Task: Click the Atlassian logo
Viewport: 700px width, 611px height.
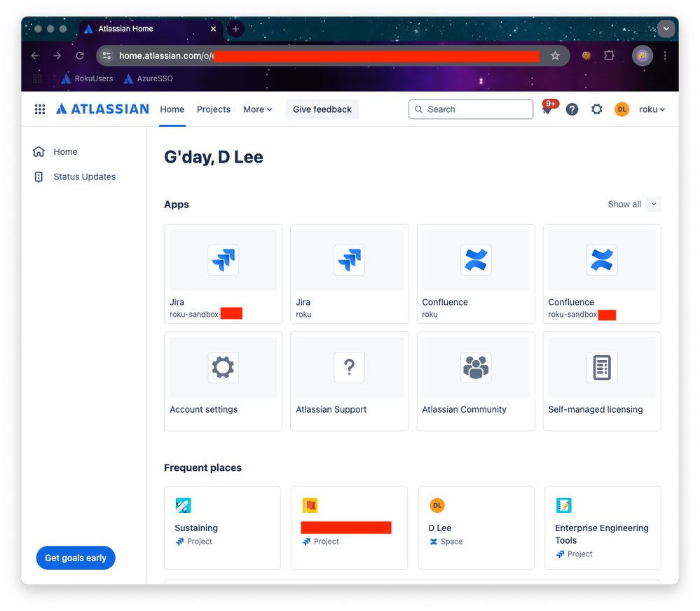Action: pos(102,109)
